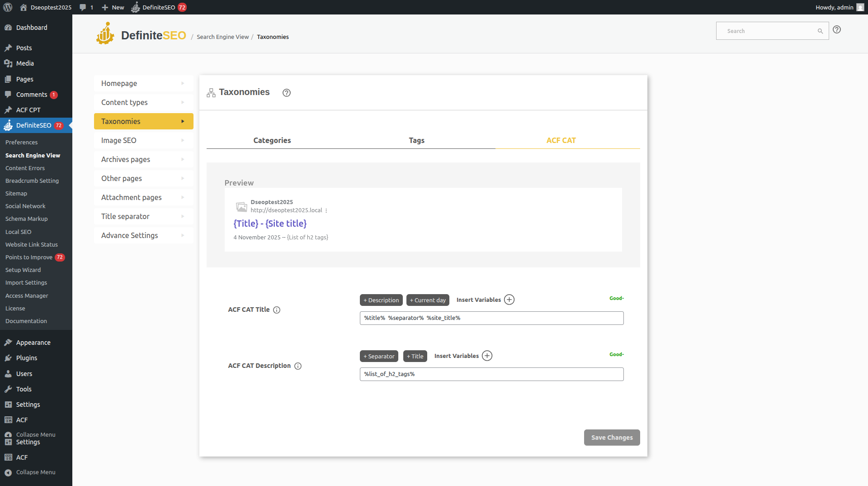Open Insert Variables plus icon for the description
Screen dimensions: 868x486
tap(487, 356)
